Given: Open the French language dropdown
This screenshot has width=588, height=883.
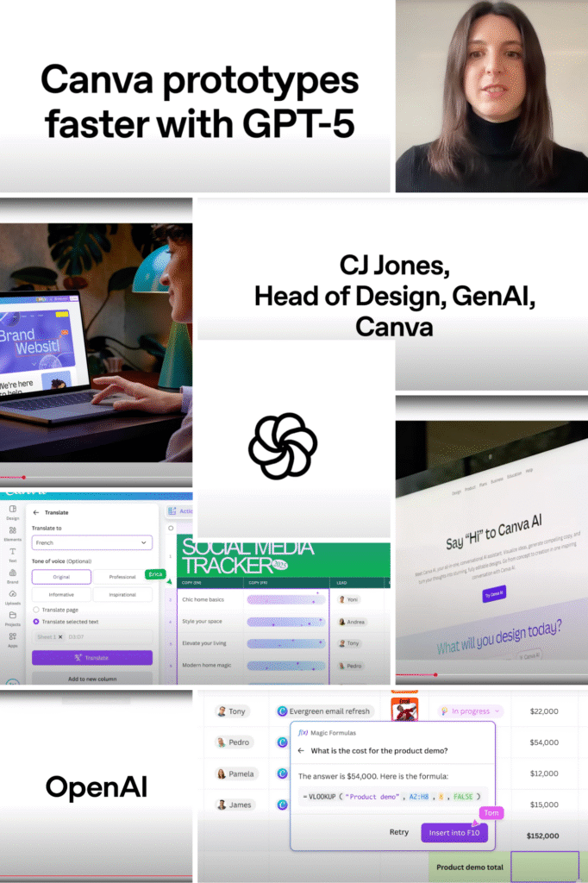Looking at the screenshot, I should [91, 543].
